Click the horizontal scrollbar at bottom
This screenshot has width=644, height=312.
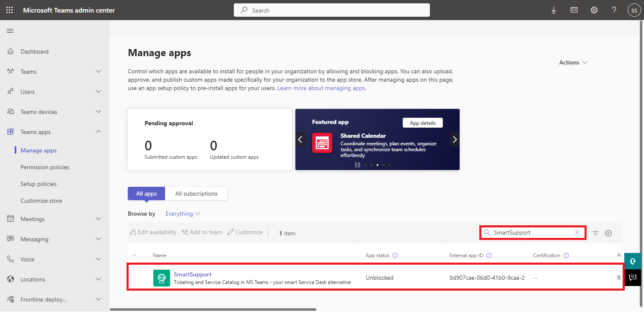point(213,309)
